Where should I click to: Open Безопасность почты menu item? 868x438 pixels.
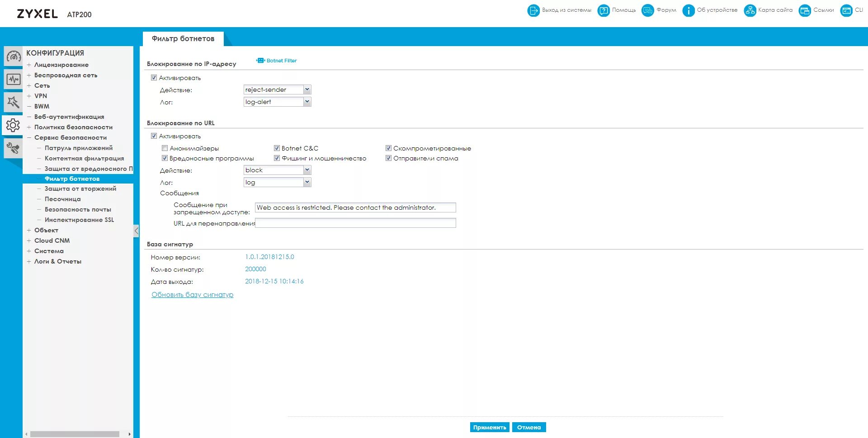click(x=78, y=209)
